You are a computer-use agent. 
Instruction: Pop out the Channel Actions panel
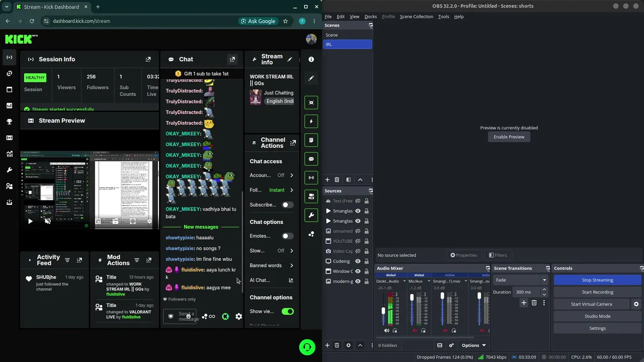click(x=293, y=143)
